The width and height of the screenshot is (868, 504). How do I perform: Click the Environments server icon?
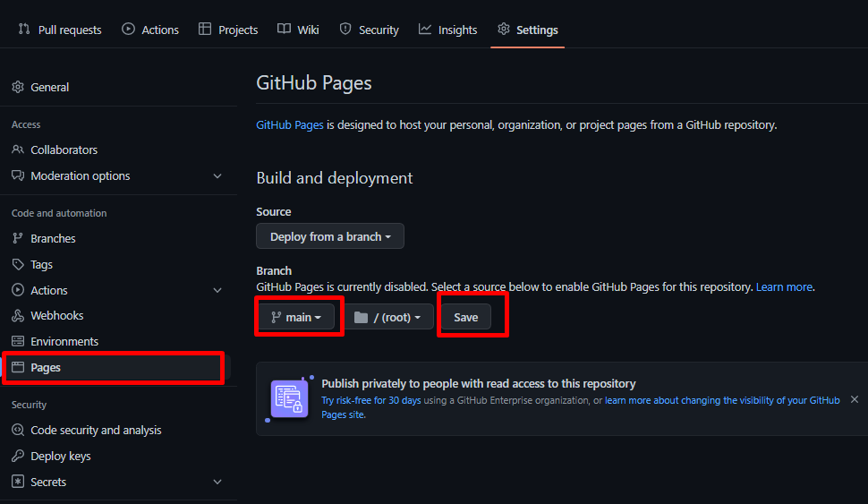click(18, 341)
